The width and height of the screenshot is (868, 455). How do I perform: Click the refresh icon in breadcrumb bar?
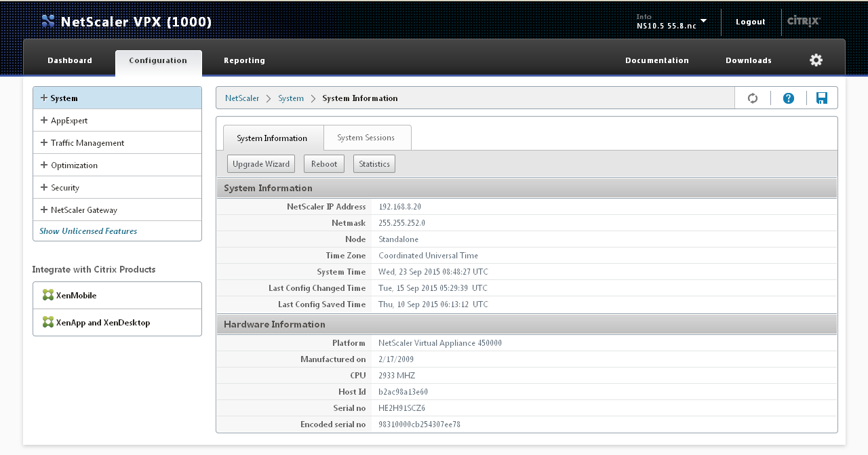(x=753, y=98)
